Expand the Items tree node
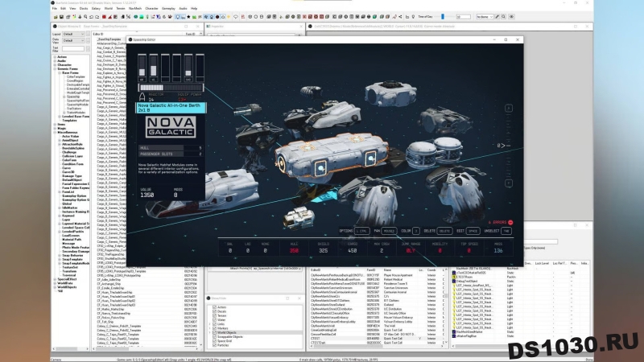 tap(55, 125)
